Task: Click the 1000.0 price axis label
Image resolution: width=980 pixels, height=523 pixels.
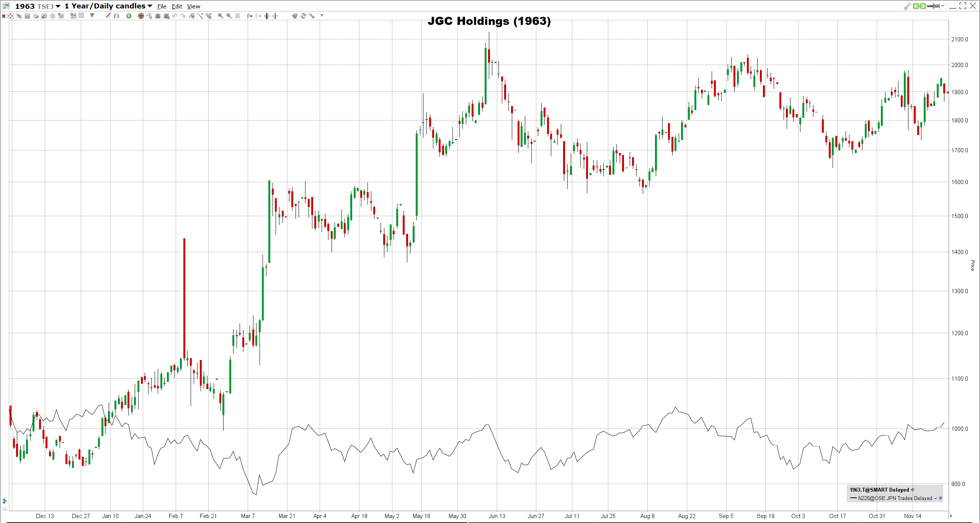Action: pos(960,429)
